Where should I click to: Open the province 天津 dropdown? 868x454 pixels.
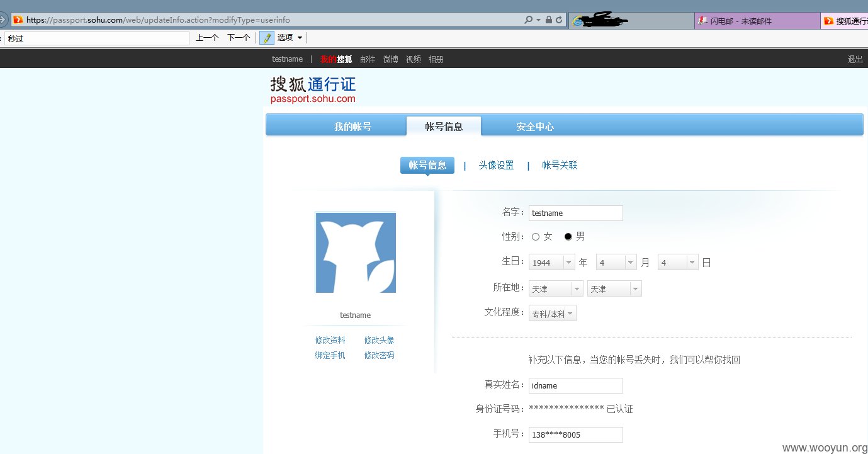click(556, 289)
